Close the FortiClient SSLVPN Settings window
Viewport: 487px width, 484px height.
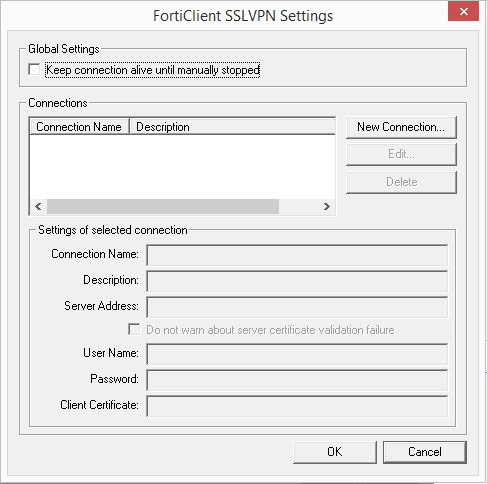coord(463,12)
